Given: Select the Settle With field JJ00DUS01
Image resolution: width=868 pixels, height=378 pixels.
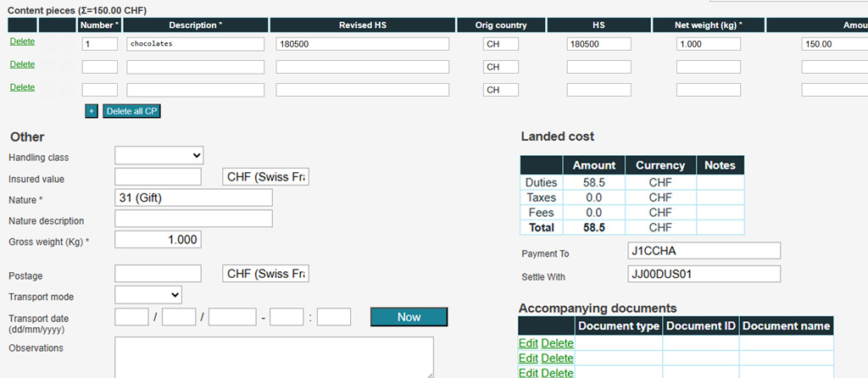Looking at the screenshot, I should 704,274.
